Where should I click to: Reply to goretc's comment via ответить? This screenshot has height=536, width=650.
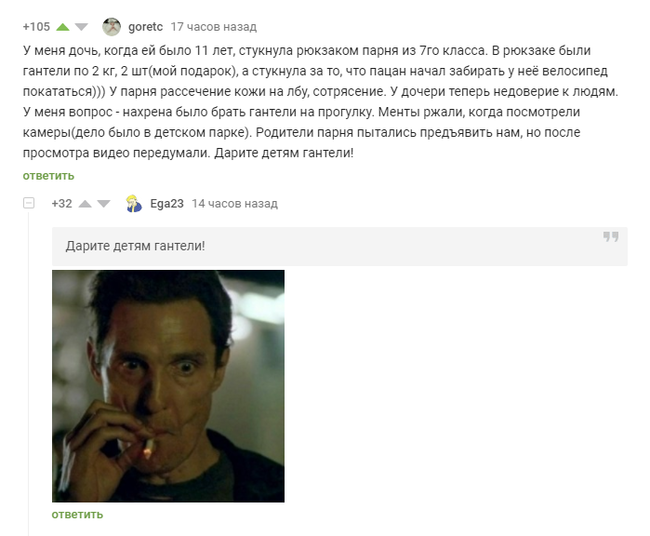(49, 176)
